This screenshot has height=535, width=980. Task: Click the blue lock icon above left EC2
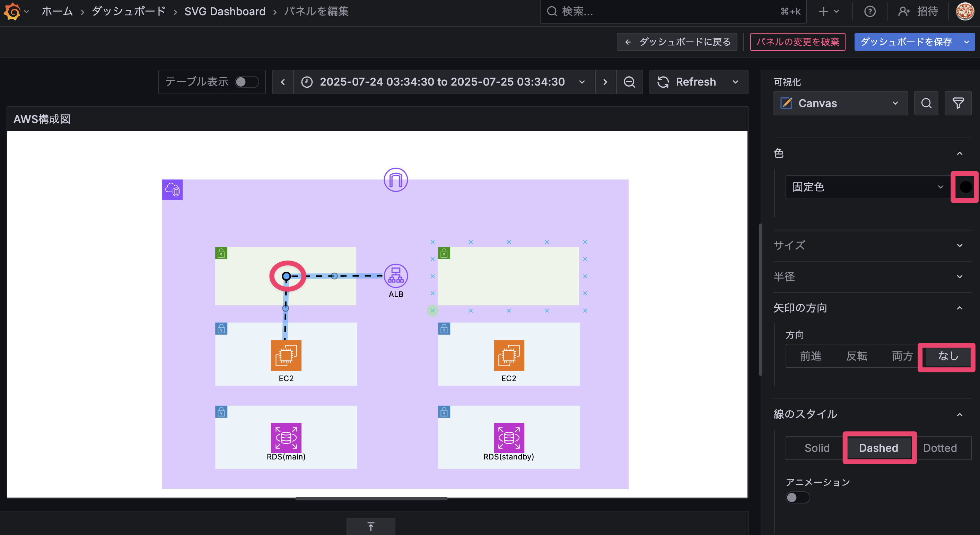[x=221, y=329]
